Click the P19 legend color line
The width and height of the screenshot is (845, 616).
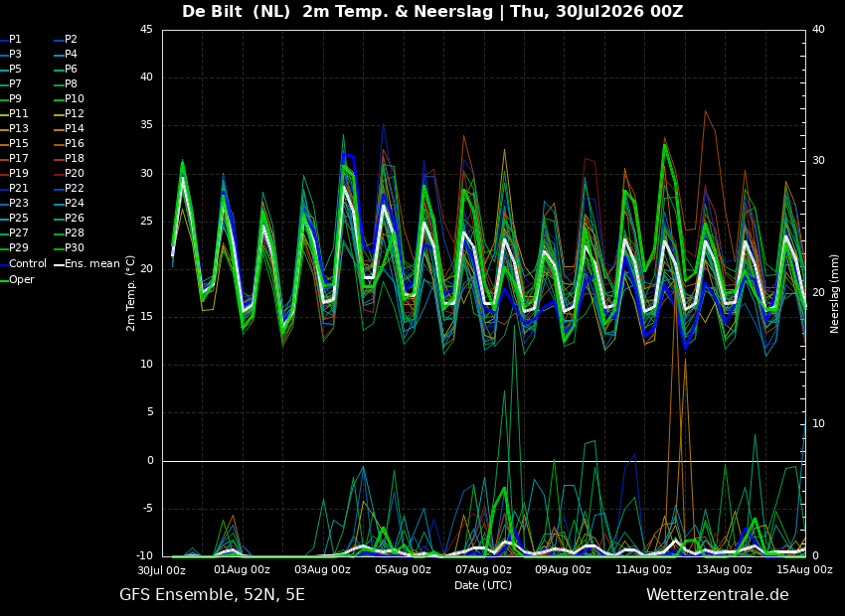pyautogui.click(x=4, y=174)
